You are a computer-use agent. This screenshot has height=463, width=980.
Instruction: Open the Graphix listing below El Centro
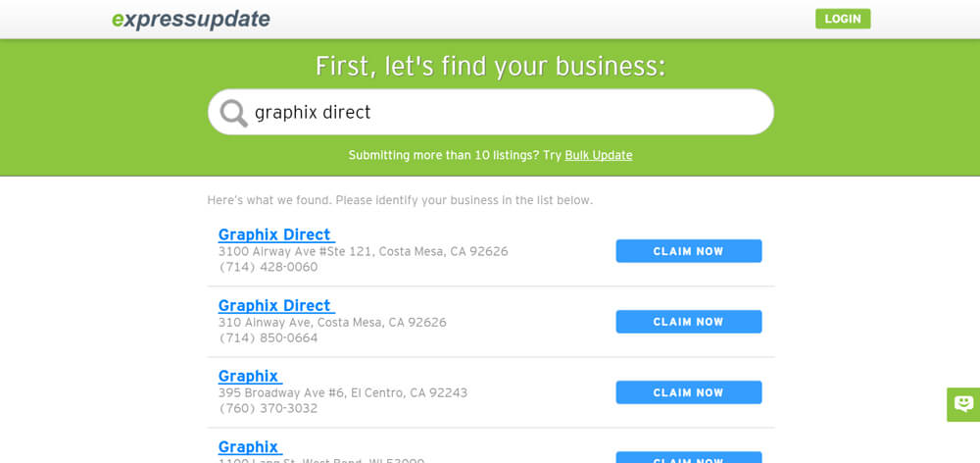(x=249, y=446)
